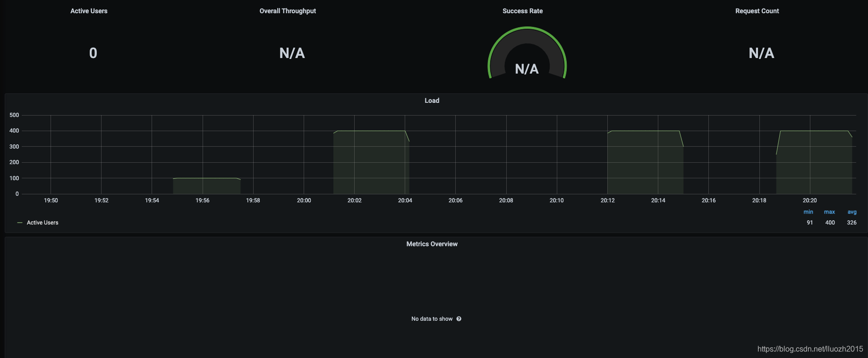Open the Success Rate panel title menu
Image resolution: width=868 pixels, height=358 pixels.
(x=522, y=11)
